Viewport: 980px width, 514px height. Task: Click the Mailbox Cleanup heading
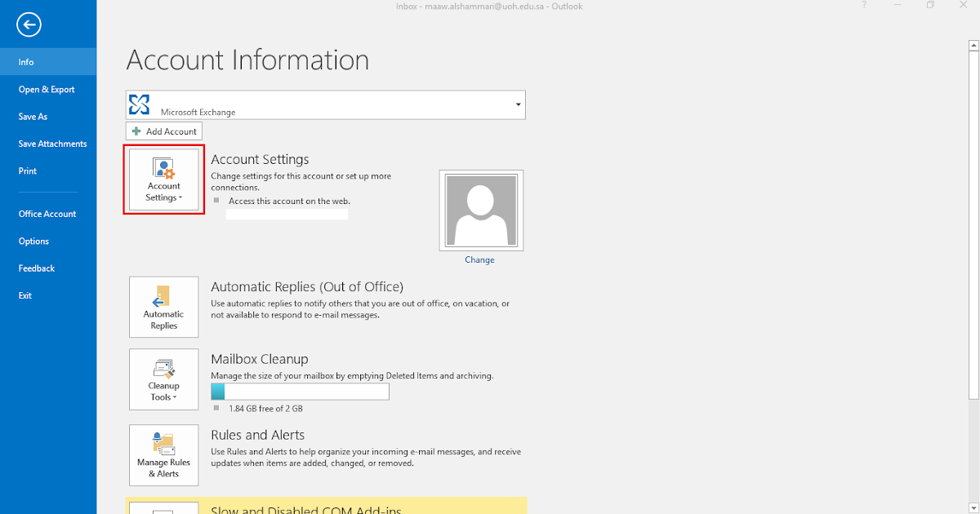260,359
